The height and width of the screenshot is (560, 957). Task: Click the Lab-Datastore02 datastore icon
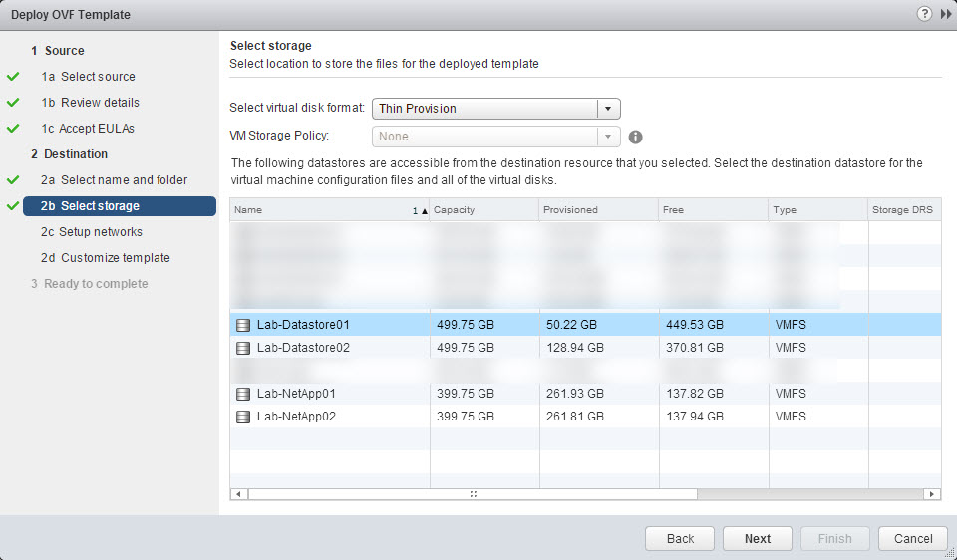pos(243,348)
